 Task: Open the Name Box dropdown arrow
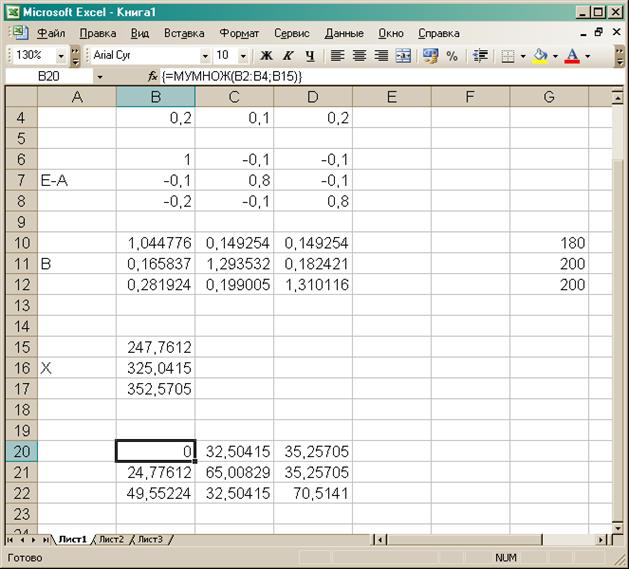[x=100, y=76]
